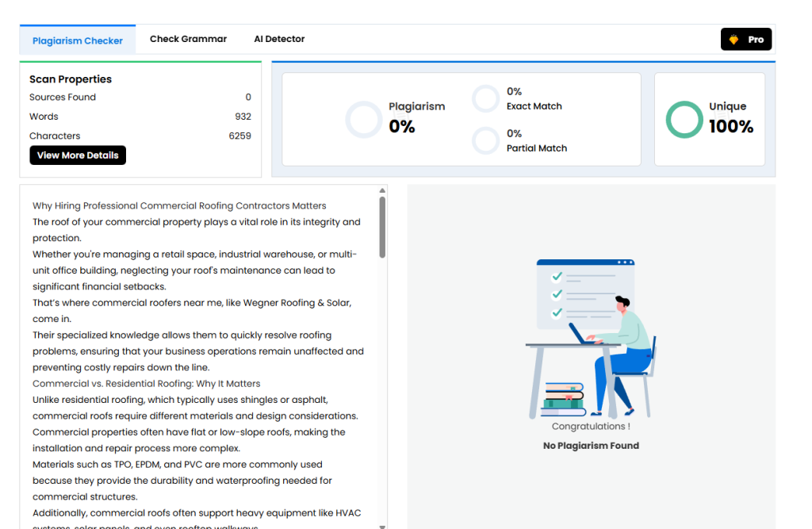Viewport: 812px width, 529px height.
Task: Click the Partial Match circle indicator
Action: click(485, 141)
